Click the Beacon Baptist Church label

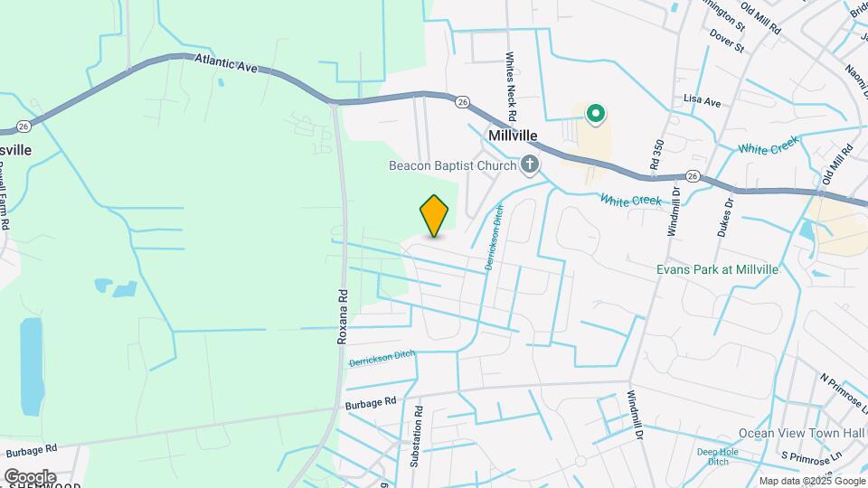point(452,165)
